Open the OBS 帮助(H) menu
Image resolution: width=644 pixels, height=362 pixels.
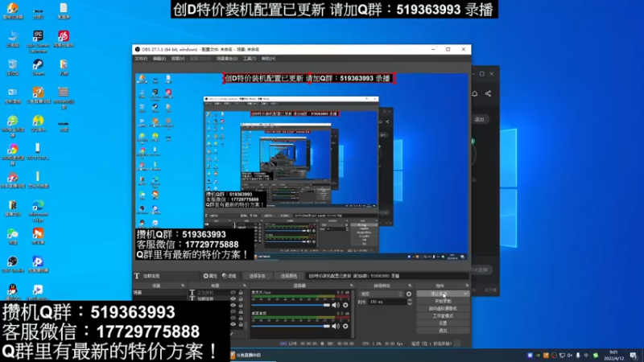tap(268, 59)
